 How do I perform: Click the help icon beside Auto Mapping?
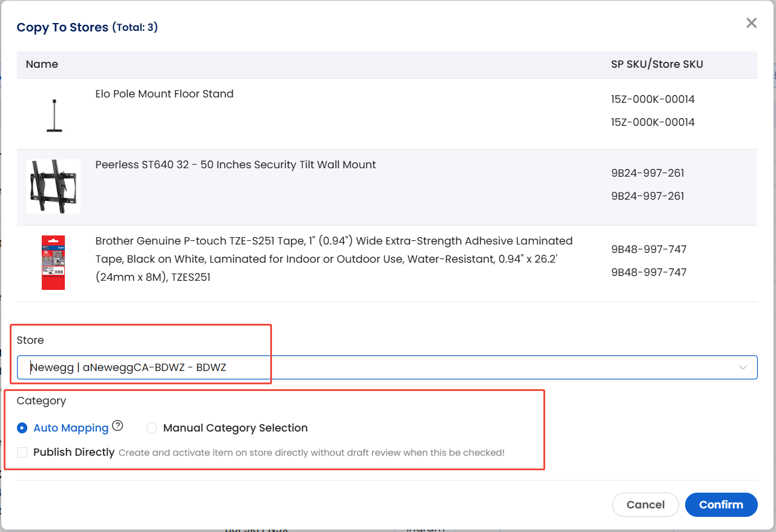(x=118, y=426)
